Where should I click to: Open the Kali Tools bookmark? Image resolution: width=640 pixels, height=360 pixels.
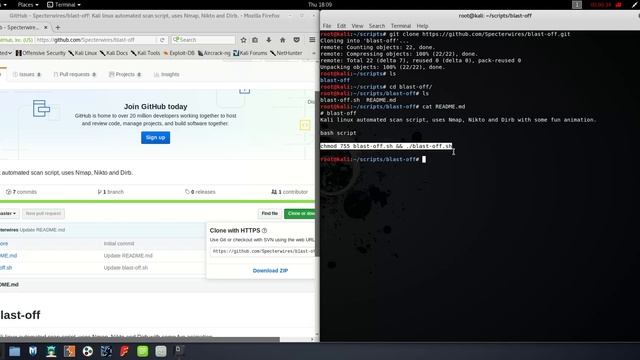tap(146, 53)
